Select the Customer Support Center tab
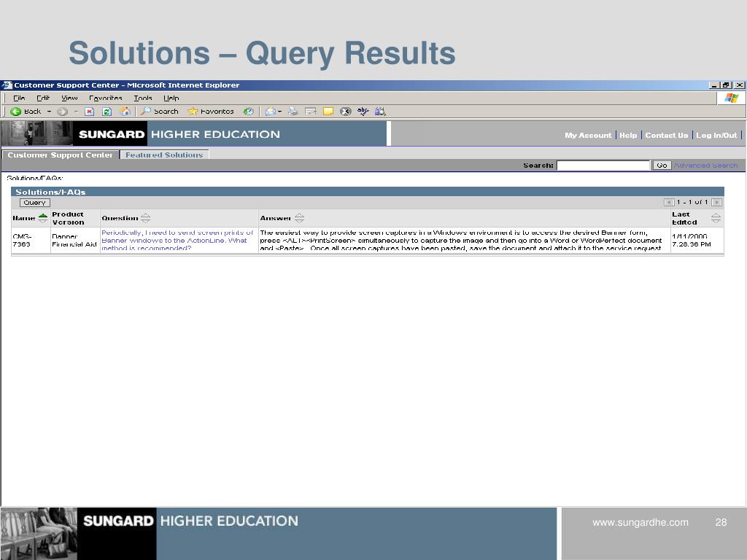Image resolution: width=747 pixels, height=560 pixels. click(x=60, y=155)
